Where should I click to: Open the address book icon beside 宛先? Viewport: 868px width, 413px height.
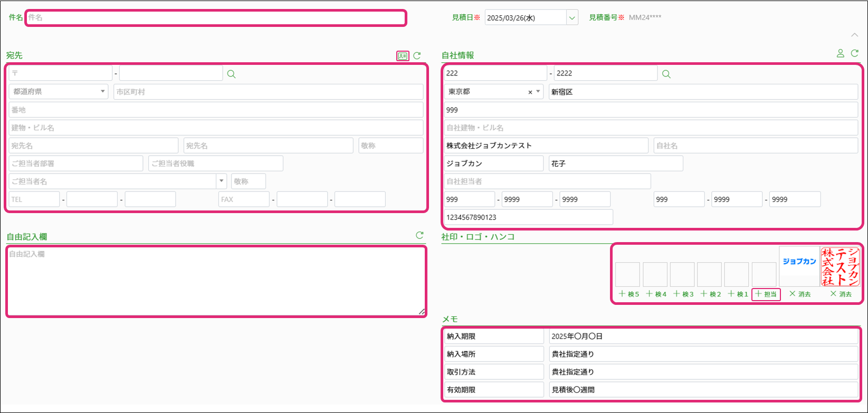click(403, 56)
